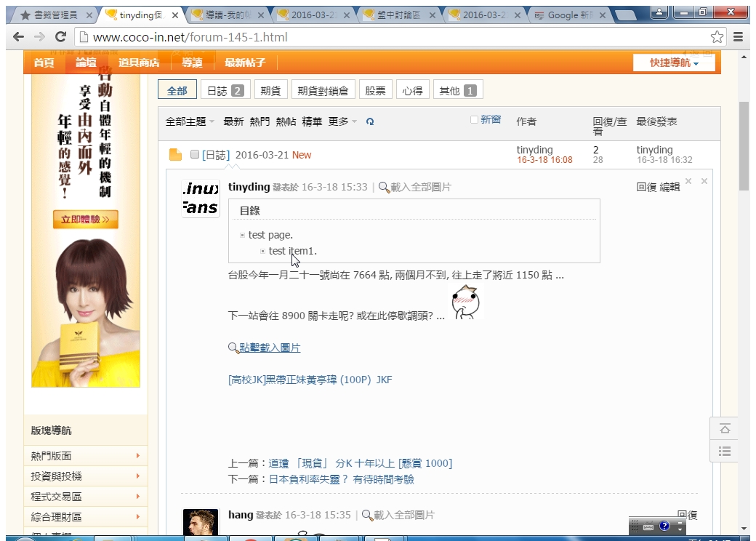Filter threads by 最新
Image resolution: width=756 pixels, height=541 pixels.
233,121
